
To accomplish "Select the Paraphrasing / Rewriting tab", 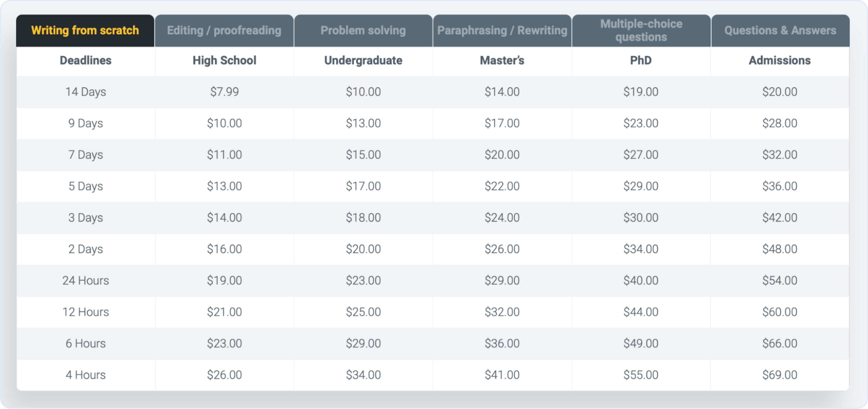I will (x=502, y=30).
